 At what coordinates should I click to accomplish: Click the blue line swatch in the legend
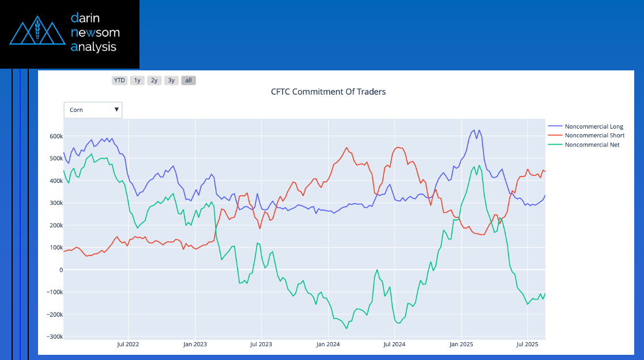click(x=555, y=126)
